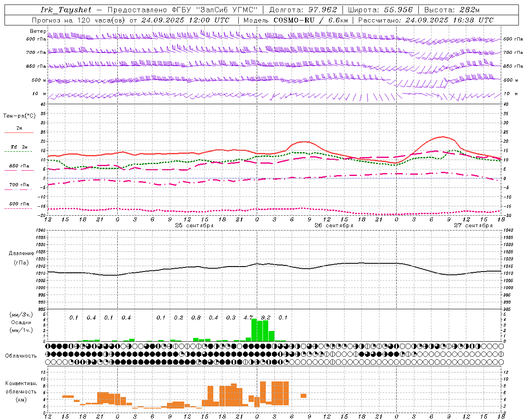The image size is (525, 420).
Task: Click the latitude value 55.956
Action: 398,10
